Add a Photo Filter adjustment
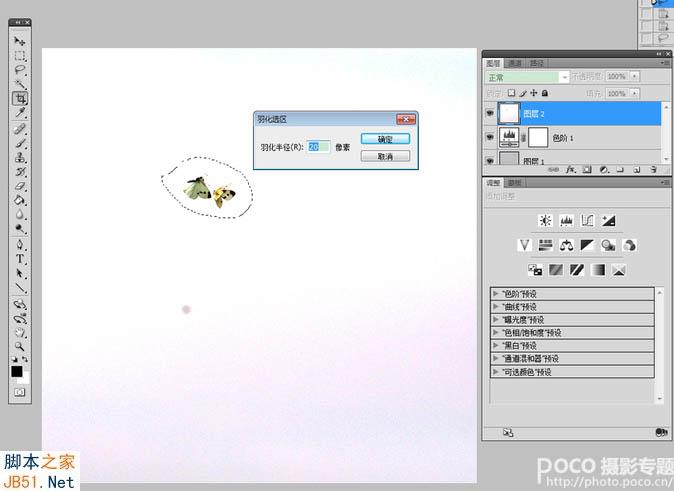This screenshot has width=674, height=491. pyautogui.click(x=608, y=246)
